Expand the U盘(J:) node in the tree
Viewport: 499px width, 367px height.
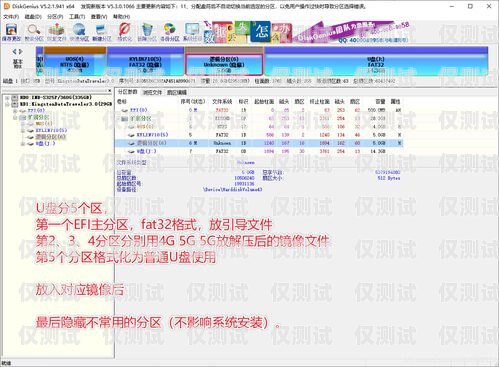pos(23,144)
